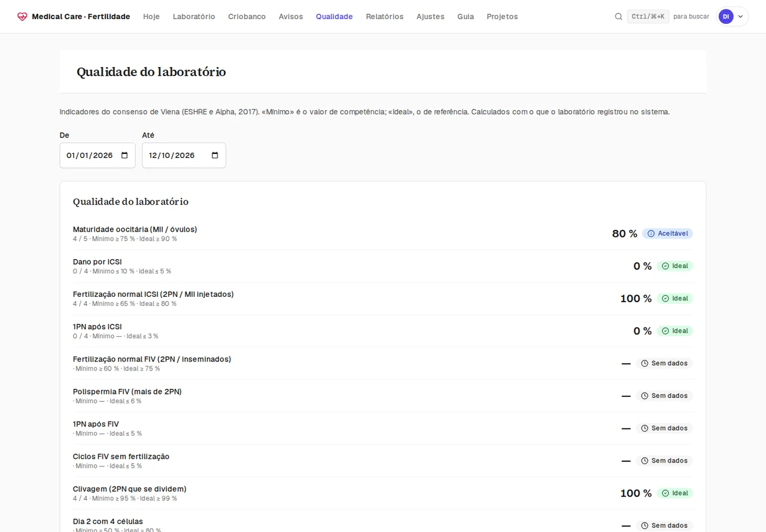Click the Medical Care · Fertilidade brand link
Image resolution: width=766 pixels, height=532 pixels.
[74, 17]
